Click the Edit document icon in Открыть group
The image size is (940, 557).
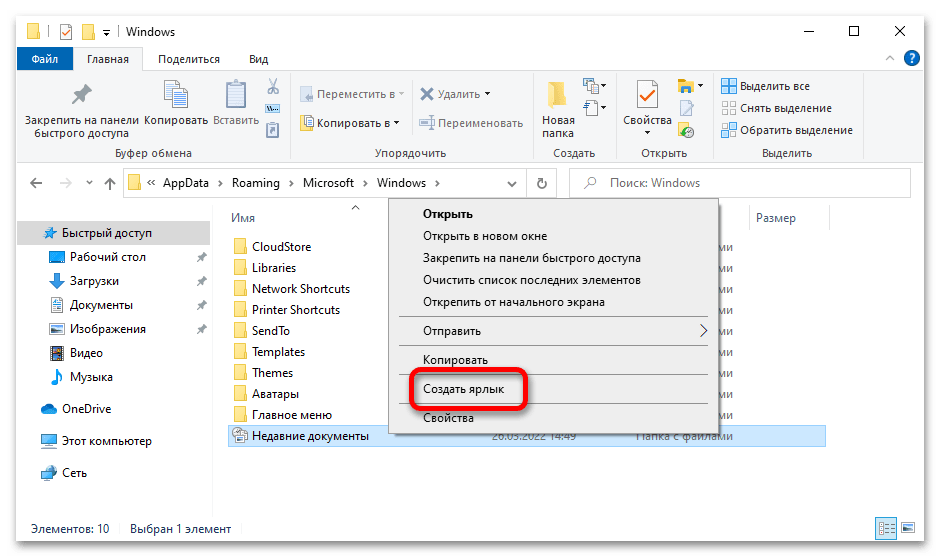point(686,109)
